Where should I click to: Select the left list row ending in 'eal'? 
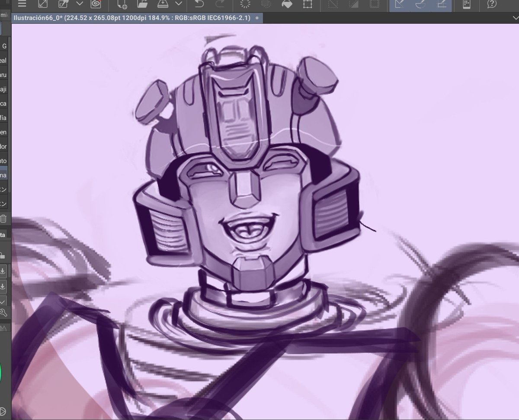coord(4,60)
